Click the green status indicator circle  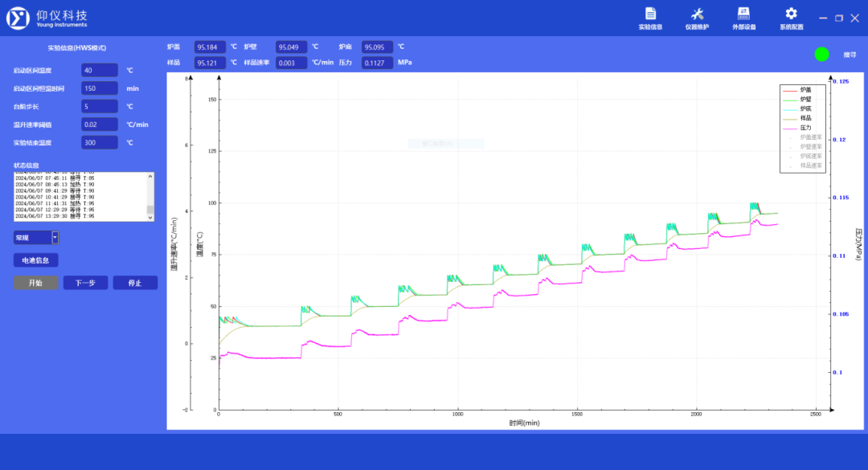click(x=821, y=55)
